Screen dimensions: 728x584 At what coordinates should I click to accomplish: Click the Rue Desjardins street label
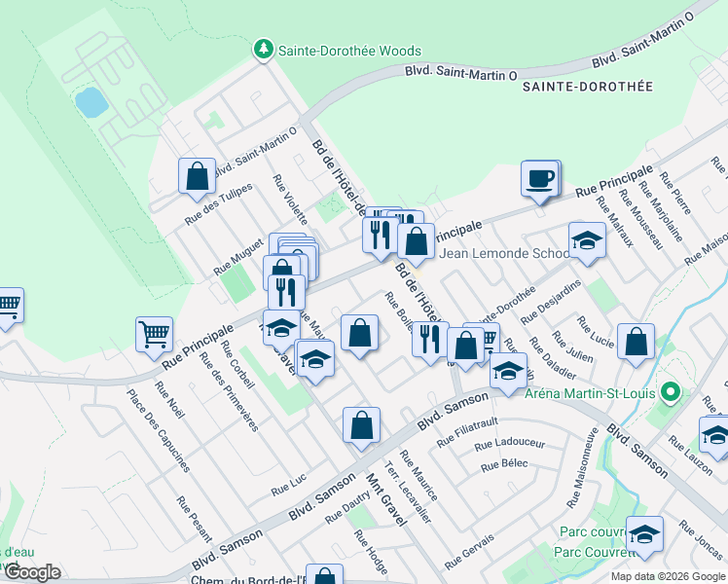(551, 302)
